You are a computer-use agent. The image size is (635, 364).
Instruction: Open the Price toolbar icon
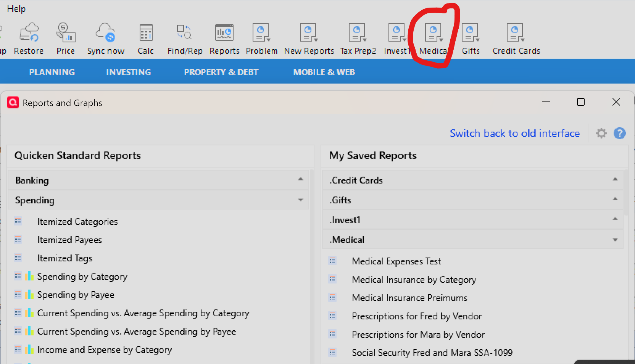(66, 33)
